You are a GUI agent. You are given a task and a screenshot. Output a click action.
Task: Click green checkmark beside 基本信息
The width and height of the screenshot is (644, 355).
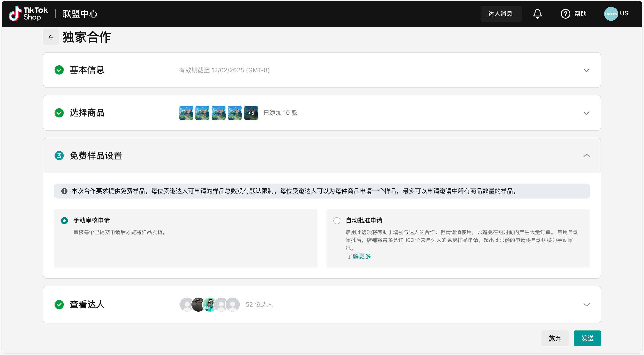click(x=59, y=70)
